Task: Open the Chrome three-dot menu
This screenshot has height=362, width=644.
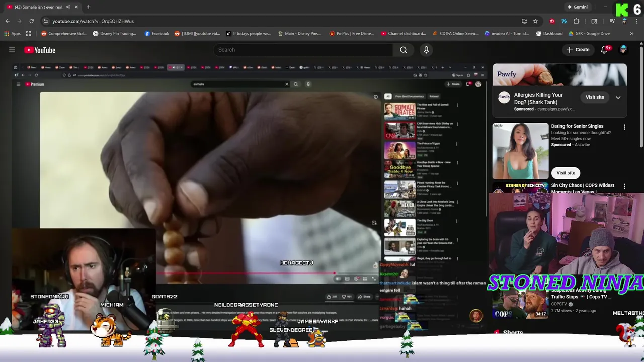Action: (x=636, y=21)
